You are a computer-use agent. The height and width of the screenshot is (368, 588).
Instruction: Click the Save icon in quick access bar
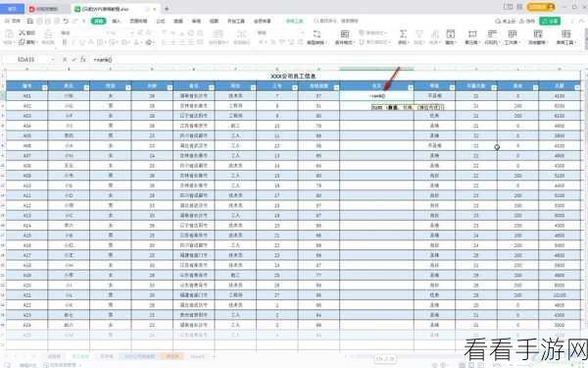point(30,21)
